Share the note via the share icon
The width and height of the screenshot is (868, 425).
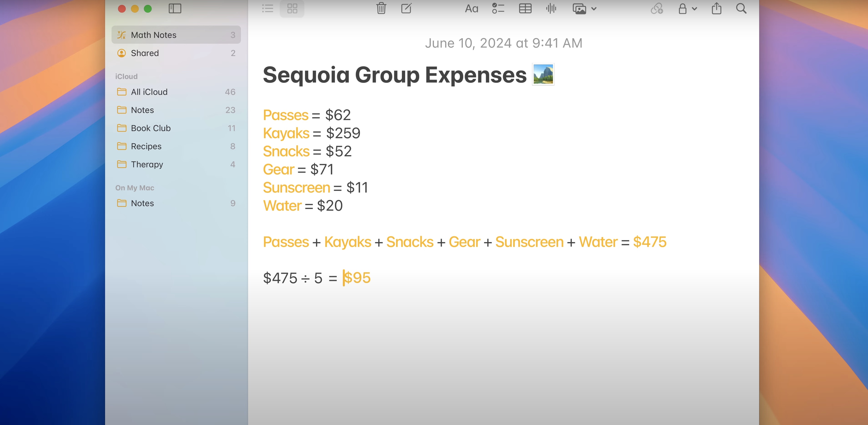tap(716, 9)
